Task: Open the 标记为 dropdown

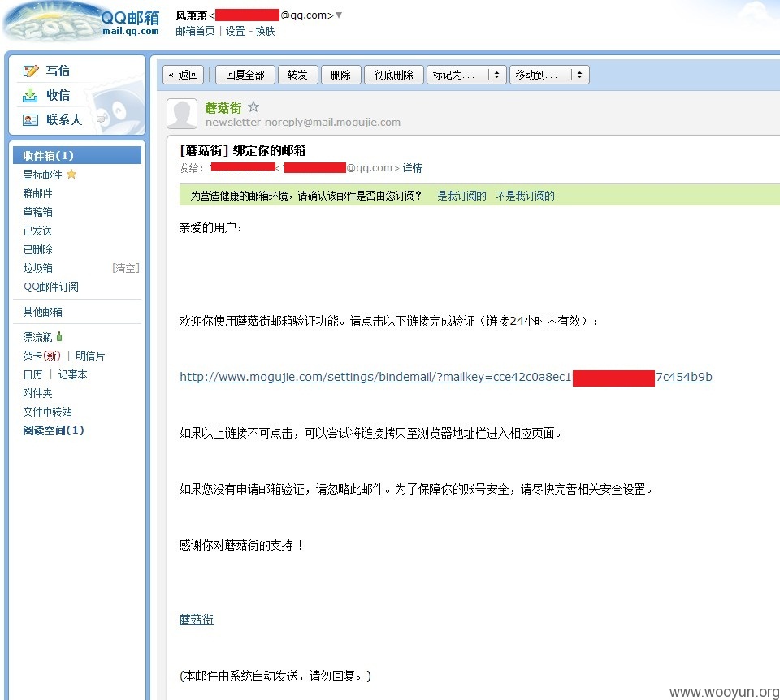Action: (x=466, y=75)
